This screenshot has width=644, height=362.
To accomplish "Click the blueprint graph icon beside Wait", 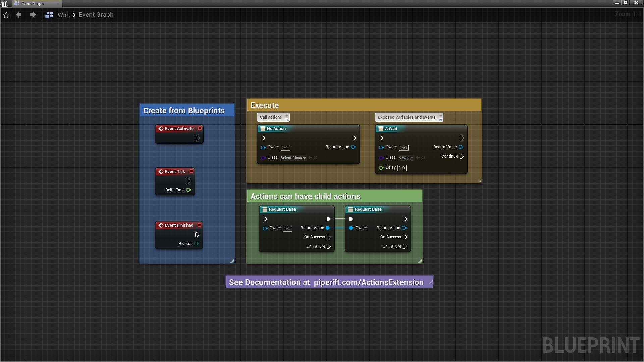I will [49, 15].
